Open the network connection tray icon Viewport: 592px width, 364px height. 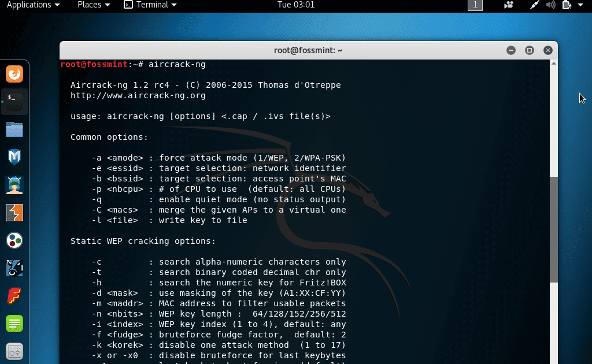pyautogui.click(x=534, y=5)
